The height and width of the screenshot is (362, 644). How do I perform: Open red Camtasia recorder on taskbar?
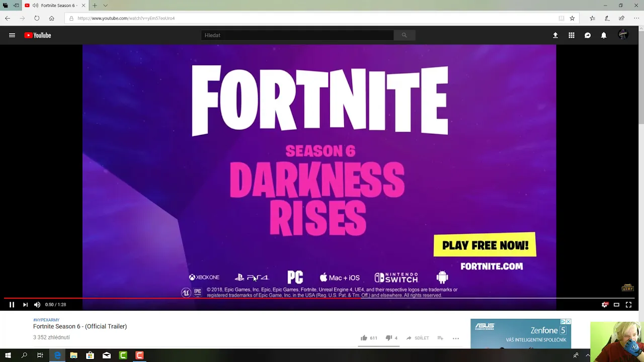[140, 355]
